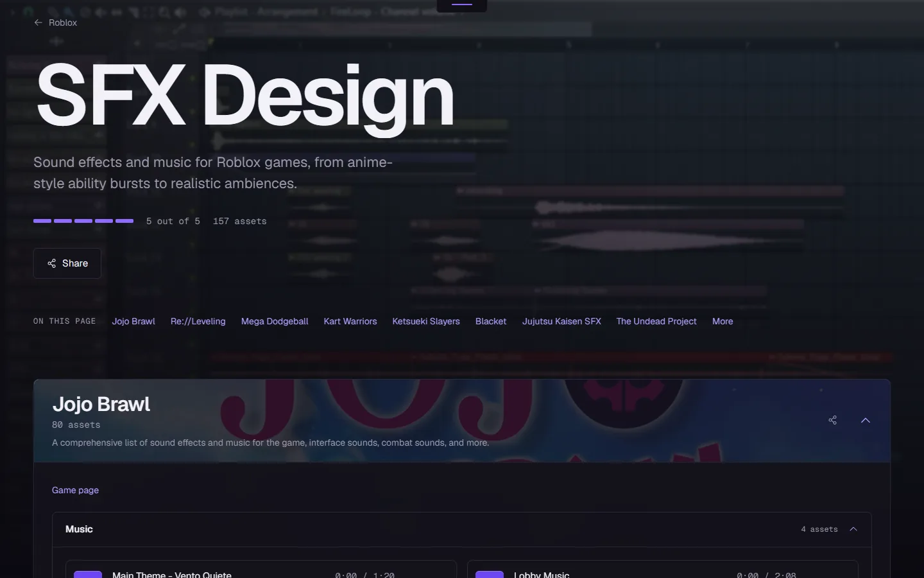Click the '4 assets' label in Music

tap(819, 529)
